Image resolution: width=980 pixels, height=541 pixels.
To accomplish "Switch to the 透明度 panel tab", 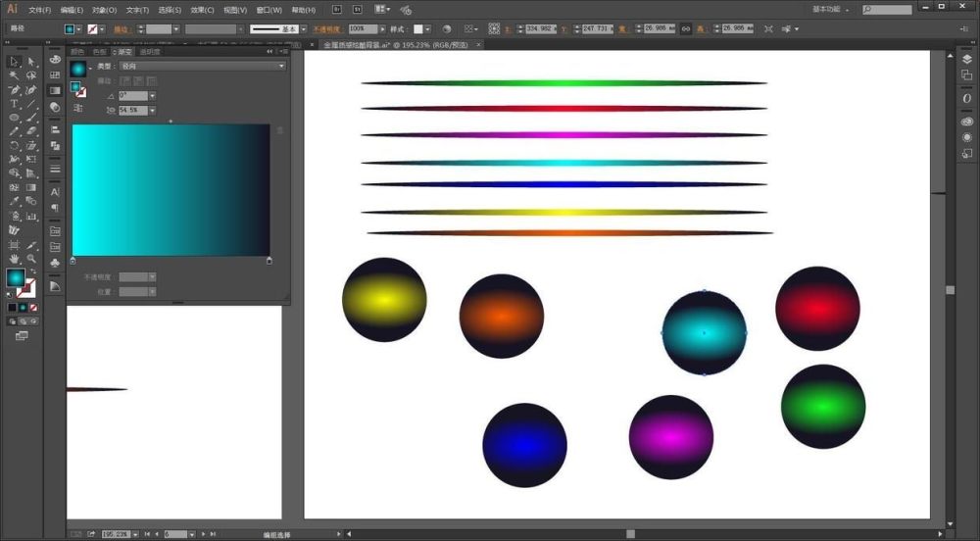I will pos(149,52).
